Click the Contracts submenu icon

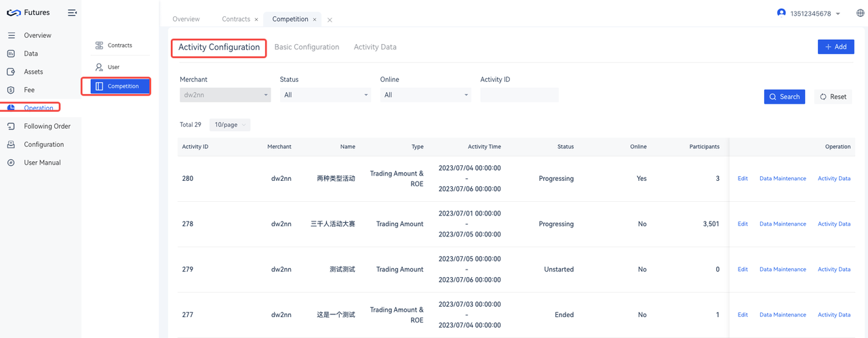click(x=100, y=45)
